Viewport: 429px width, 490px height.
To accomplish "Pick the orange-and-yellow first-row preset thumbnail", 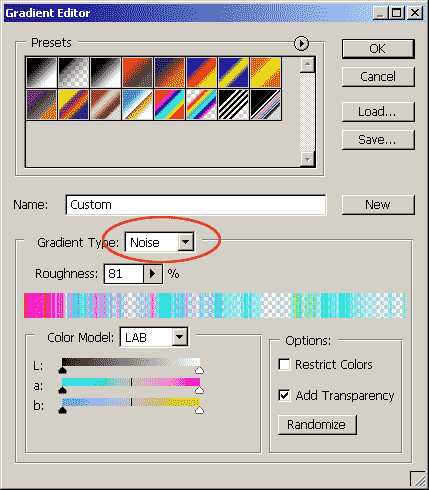I will 265,72.
